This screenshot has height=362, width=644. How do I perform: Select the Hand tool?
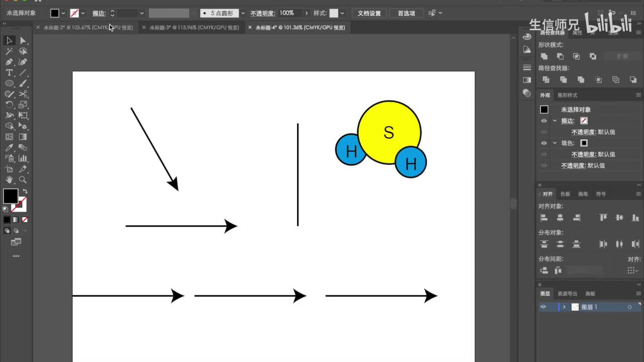[x=9, y=179]
